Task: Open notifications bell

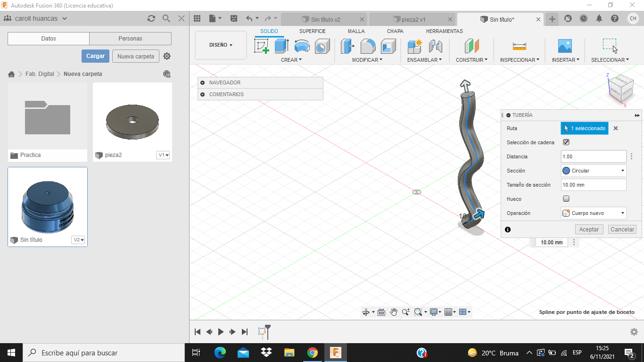Action: coord(599,18)
